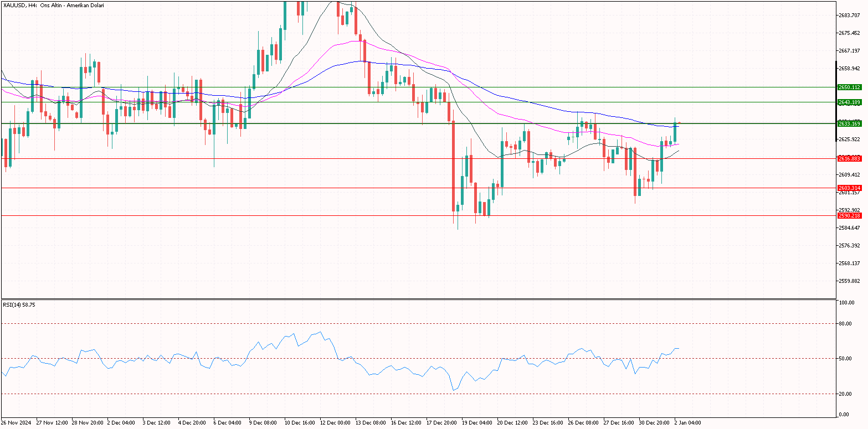Viewport: 868px width, 429px height.
Task: Click the 27 Dec 16:00 time label
Action: pyautogui.click(x=618, y=423)
